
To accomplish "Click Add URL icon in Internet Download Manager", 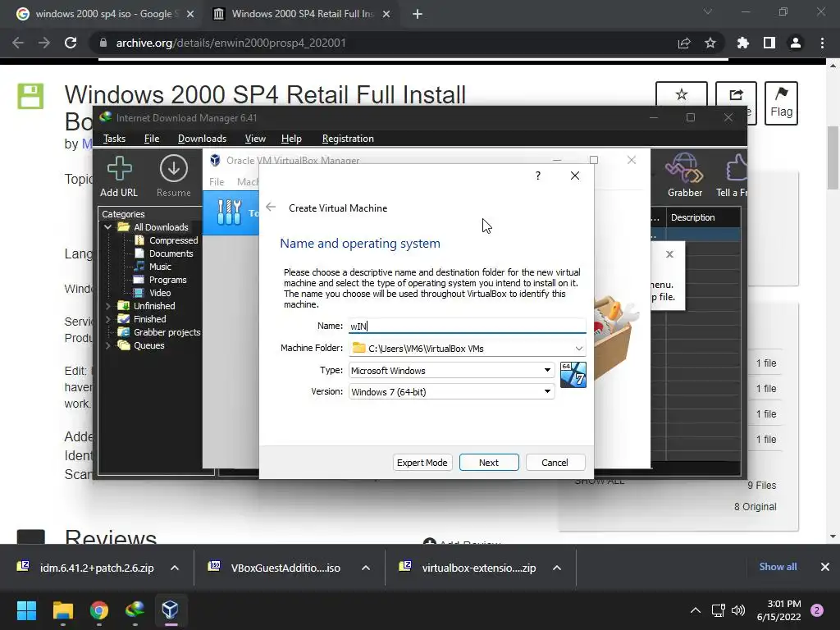I will coord(119,169).
